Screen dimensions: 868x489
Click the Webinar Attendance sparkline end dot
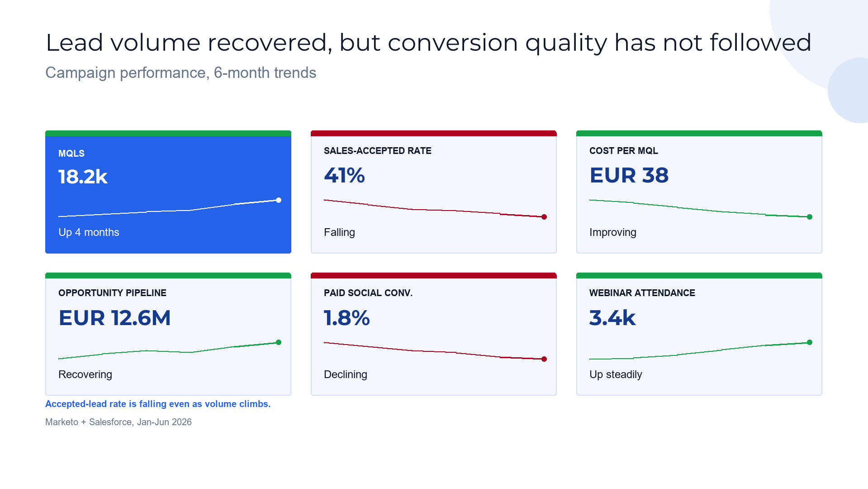(810, 342)
